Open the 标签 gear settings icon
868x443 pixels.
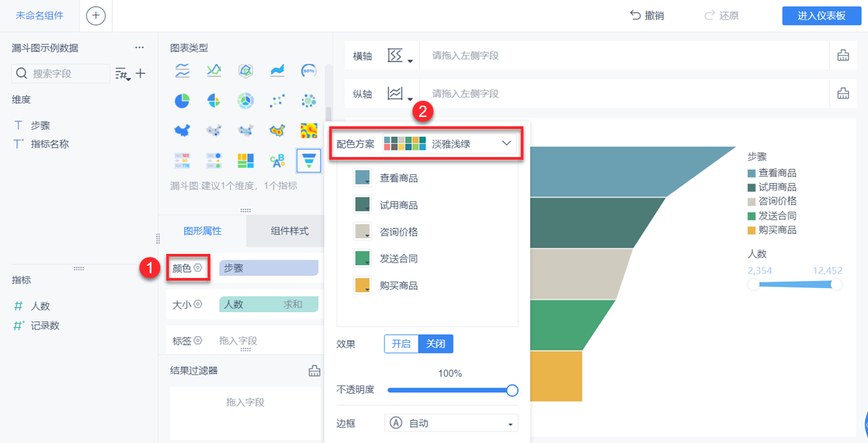pos(198,341)
